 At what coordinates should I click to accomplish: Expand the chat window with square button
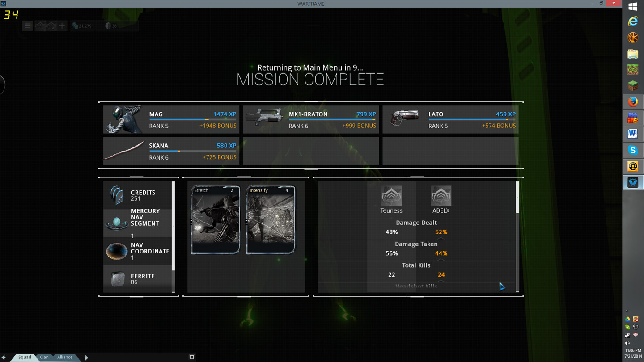click(x=192, y=357)
